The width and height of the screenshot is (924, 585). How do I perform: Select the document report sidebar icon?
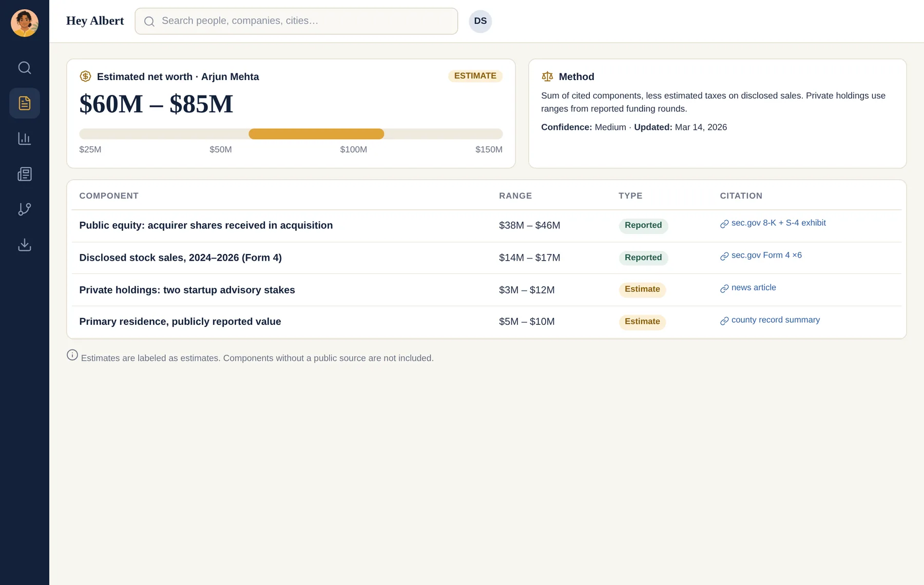(25, 103)
